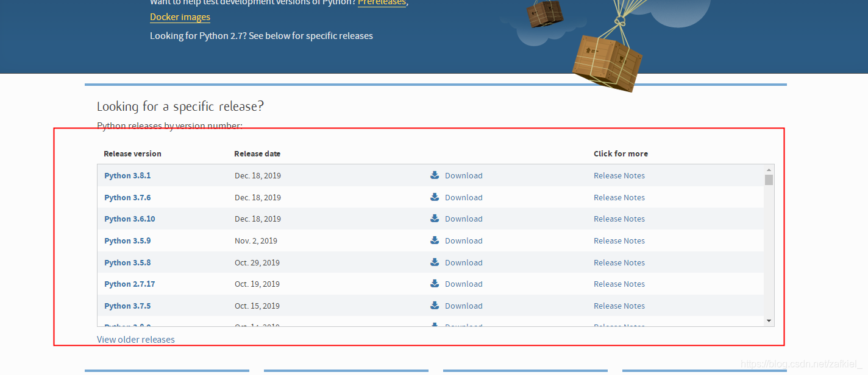
Task: Open the Python 3.7.5 release link
Action: point(127,306)
